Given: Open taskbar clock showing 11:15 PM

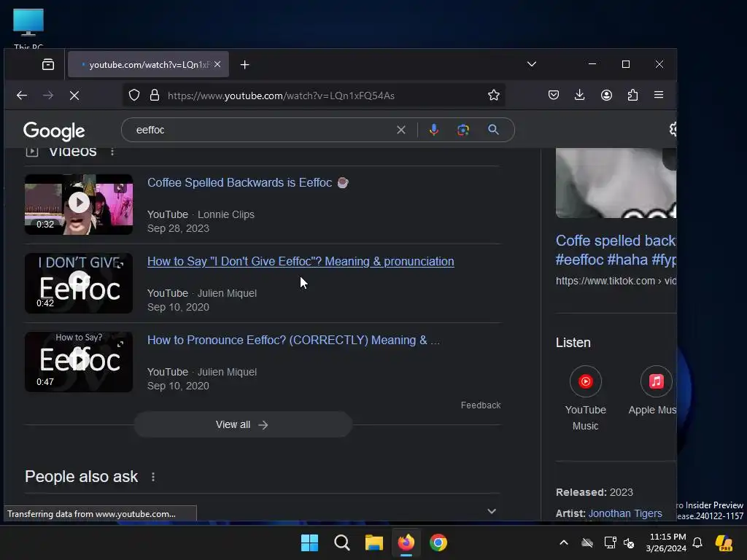Looking at the screenshot, I should (667, 542).
